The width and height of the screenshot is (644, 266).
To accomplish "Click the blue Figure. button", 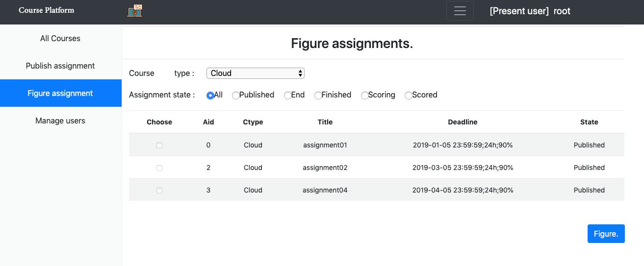I will tap(606, 234).
